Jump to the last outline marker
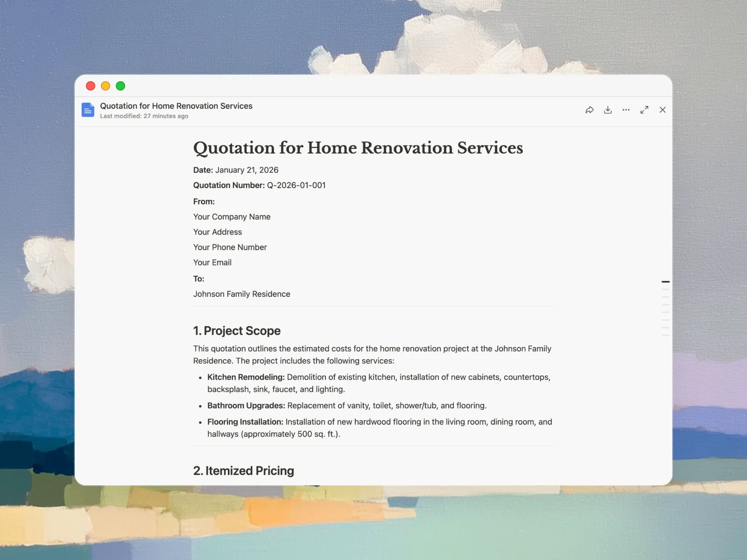Image resolution: width=747 pixels, height=560 pixels. click(666, 335)
